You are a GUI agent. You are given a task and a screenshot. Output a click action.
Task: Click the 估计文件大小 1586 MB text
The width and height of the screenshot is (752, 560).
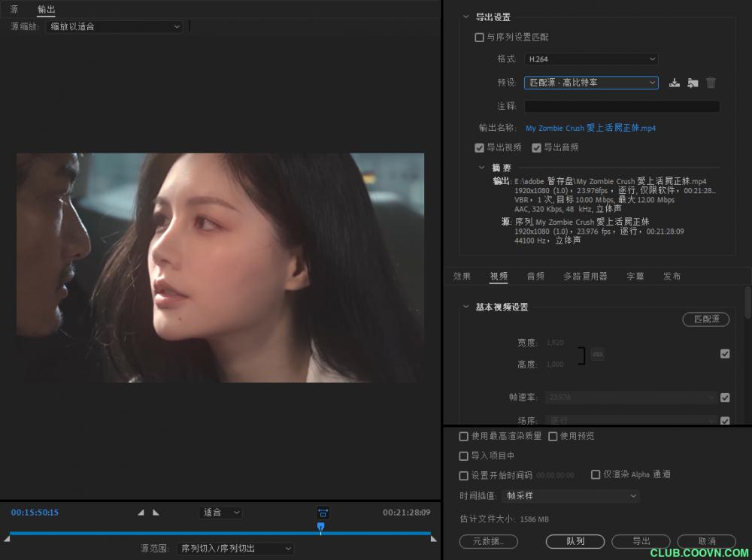(x=504, y=519)
